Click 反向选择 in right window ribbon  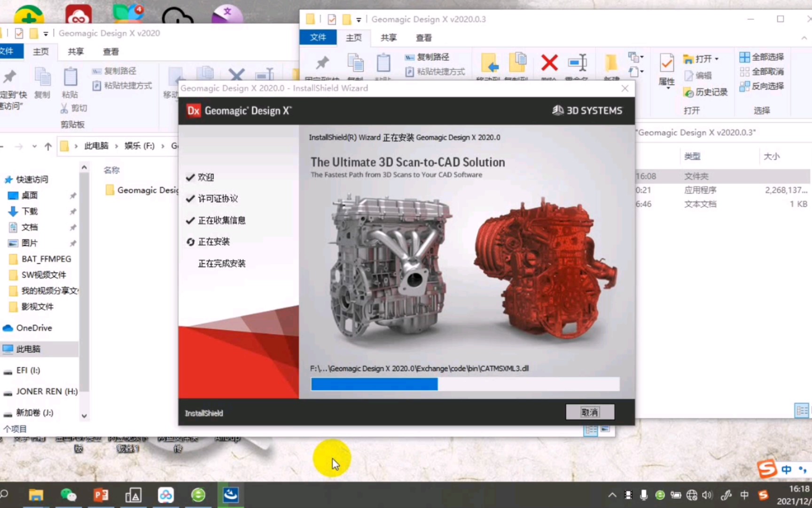[x=762, y=86]
